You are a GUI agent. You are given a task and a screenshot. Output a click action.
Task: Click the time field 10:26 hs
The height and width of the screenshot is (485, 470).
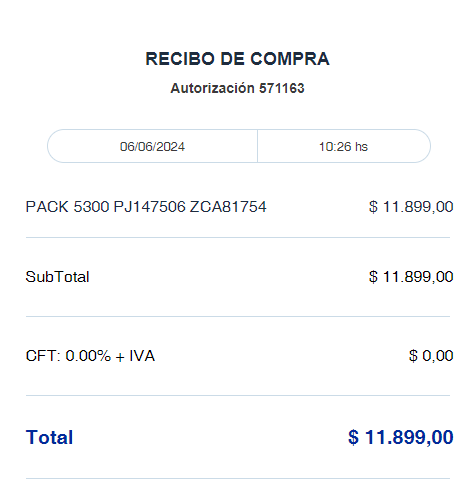pos(344,146)
